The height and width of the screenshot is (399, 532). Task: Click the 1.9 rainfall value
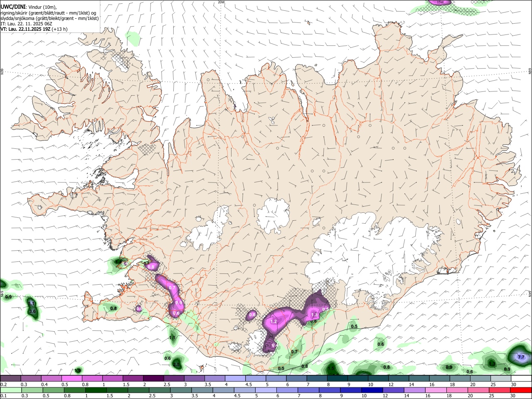(77, 370)
